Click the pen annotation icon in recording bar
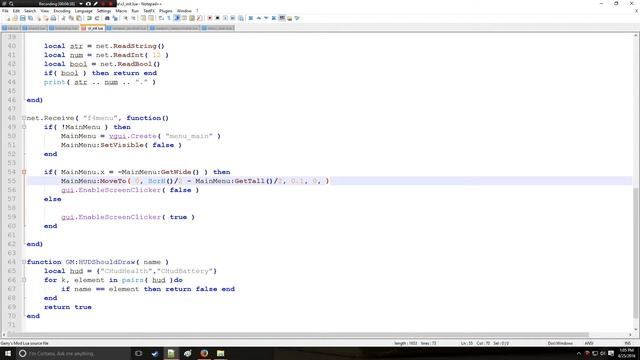 coord(96,4)
